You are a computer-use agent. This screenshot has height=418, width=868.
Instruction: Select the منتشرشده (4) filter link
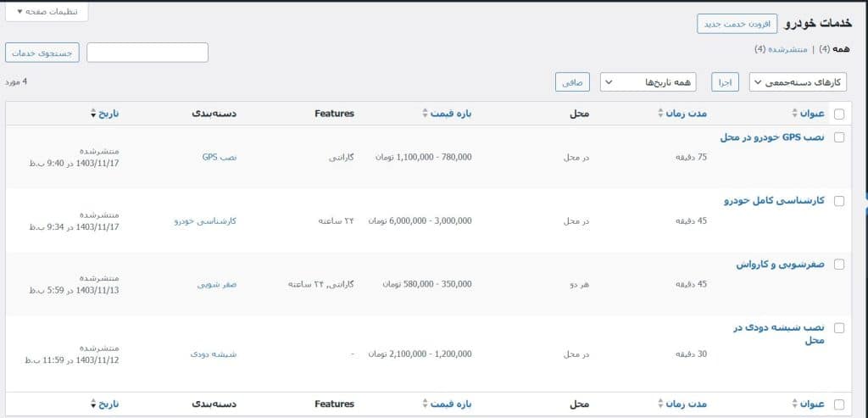click(781, 49)
